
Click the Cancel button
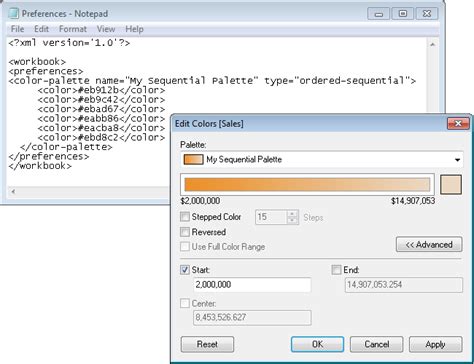point(377,344)
